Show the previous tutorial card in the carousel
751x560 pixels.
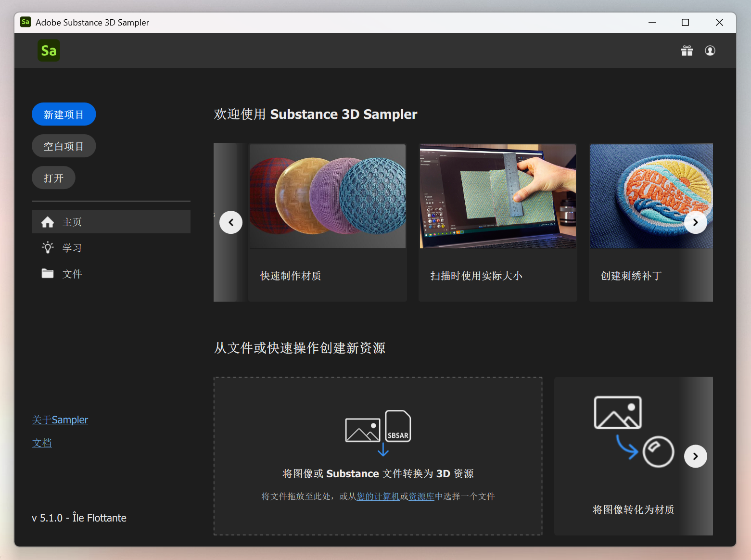coord(231,222)
